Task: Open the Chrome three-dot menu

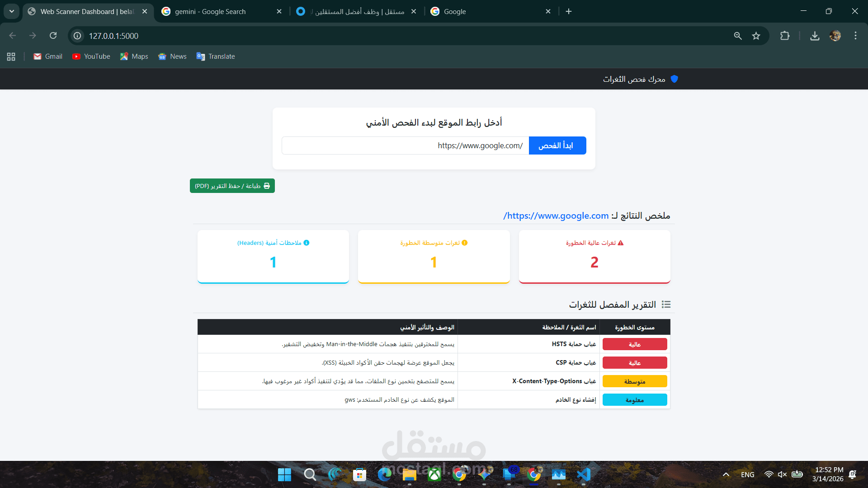Action: coord(855,36)
